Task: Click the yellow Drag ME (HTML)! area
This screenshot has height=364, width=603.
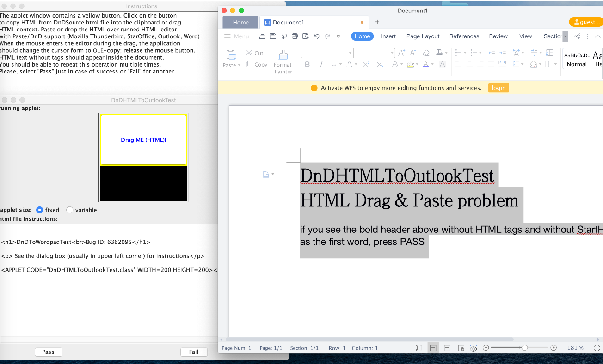Action: pyautogui.click(x=143, y=140)
